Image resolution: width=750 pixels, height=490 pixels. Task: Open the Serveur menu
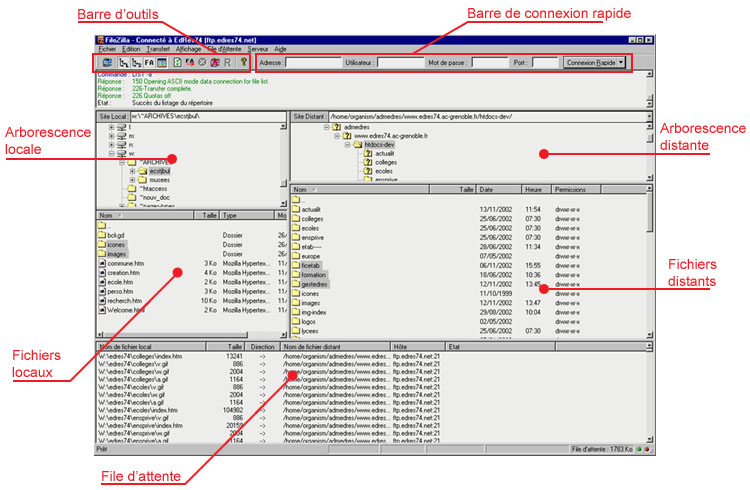pyautogui.click(x=257, y=48)
